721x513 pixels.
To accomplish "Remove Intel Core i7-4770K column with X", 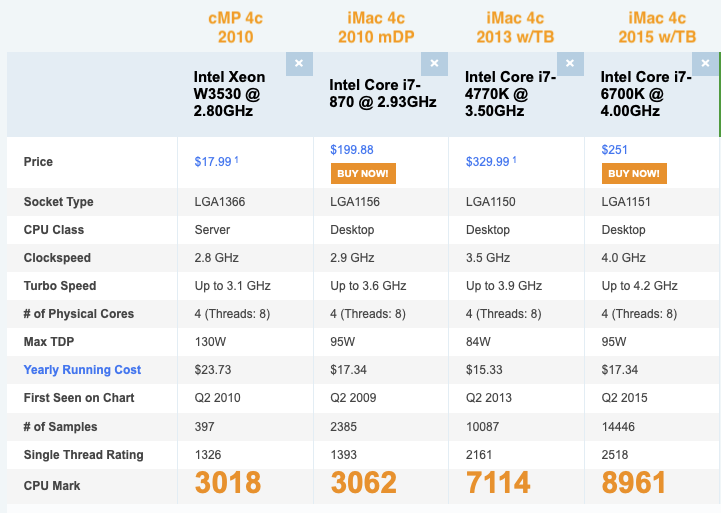I will tap(570, 64).
